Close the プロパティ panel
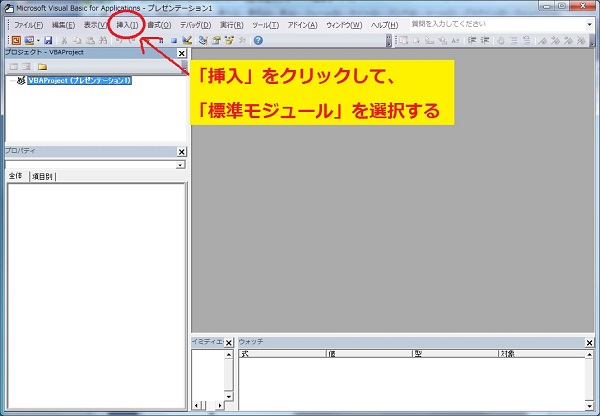600x416 pixels. (182, 152)
